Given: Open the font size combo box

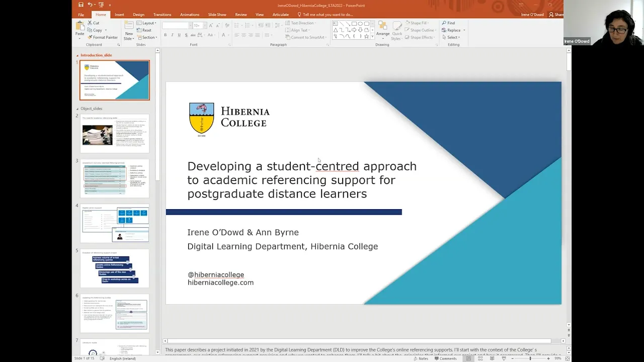Looking at the screenshot, I should tap(199, 26).
